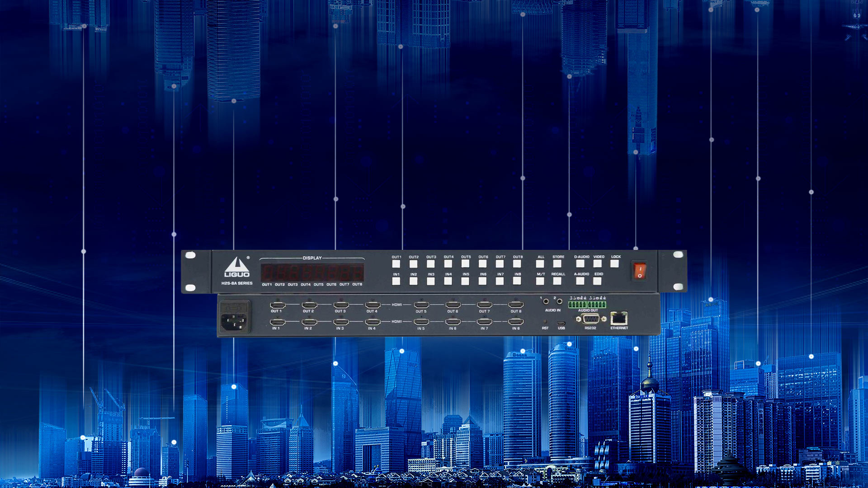This screenshot has height=488, width=868.
Task: Click the HDMI IN 8 port
Action: point(516,322)
